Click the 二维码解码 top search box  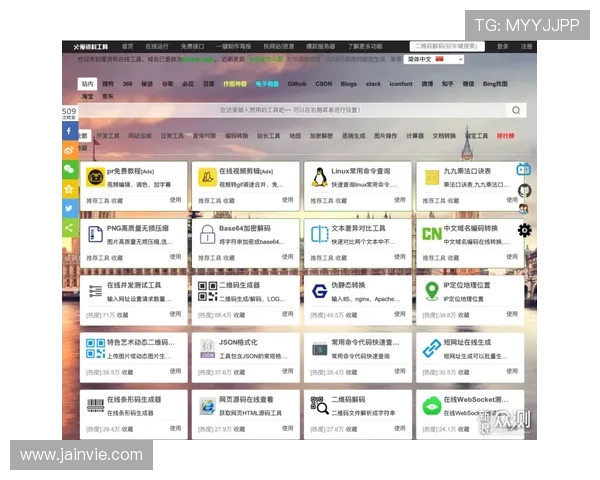[447, 46]
